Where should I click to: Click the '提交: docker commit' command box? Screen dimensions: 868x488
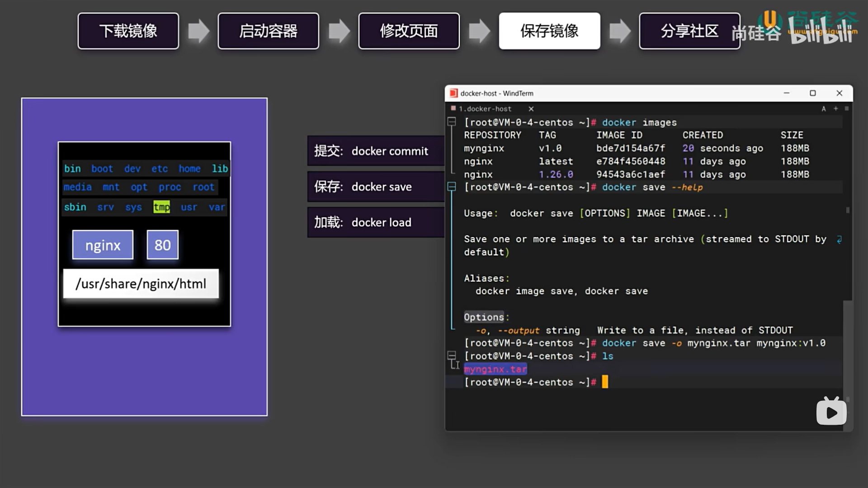pos(376,151)
